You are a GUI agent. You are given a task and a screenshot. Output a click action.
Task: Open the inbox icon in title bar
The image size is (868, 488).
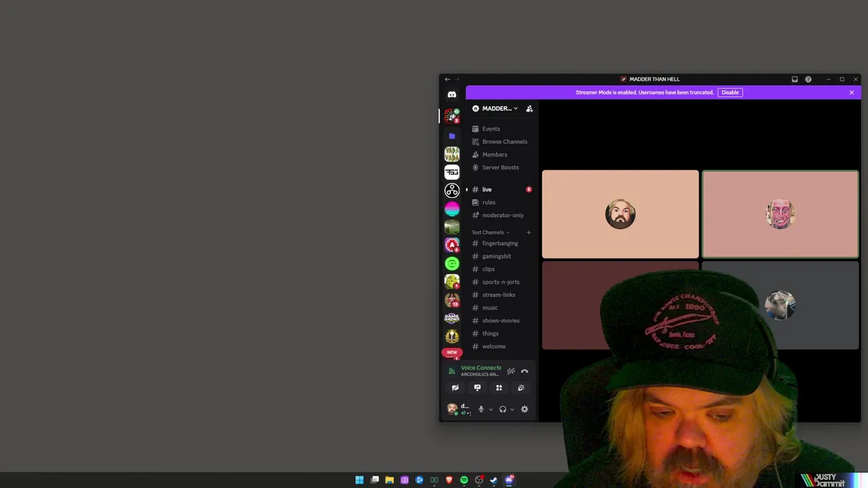(795, 79)
